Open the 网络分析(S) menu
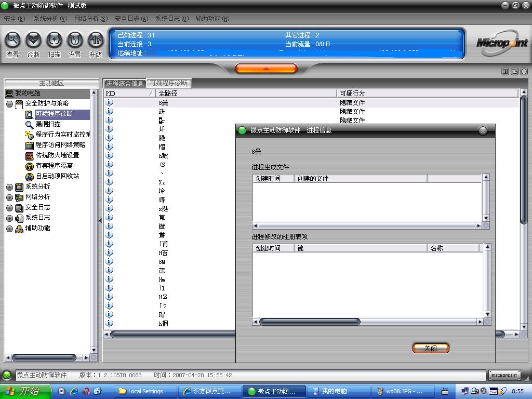The image size is (532, 399). [90, 19]
